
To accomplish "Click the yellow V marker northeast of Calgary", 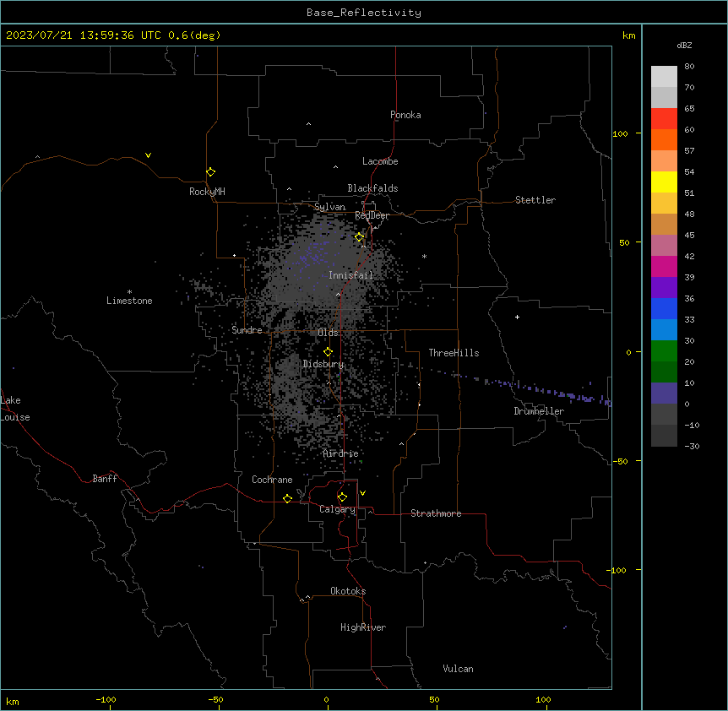I will 362,493.
